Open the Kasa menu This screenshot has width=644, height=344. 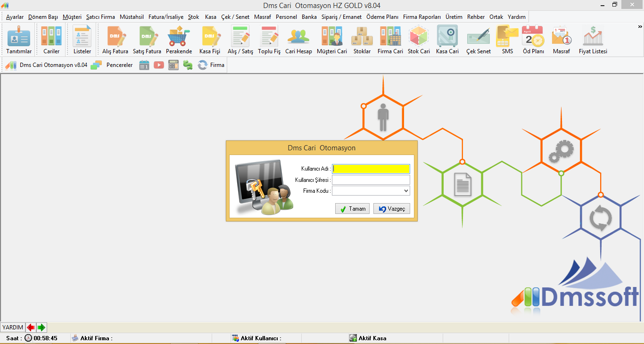pos(211,17)
